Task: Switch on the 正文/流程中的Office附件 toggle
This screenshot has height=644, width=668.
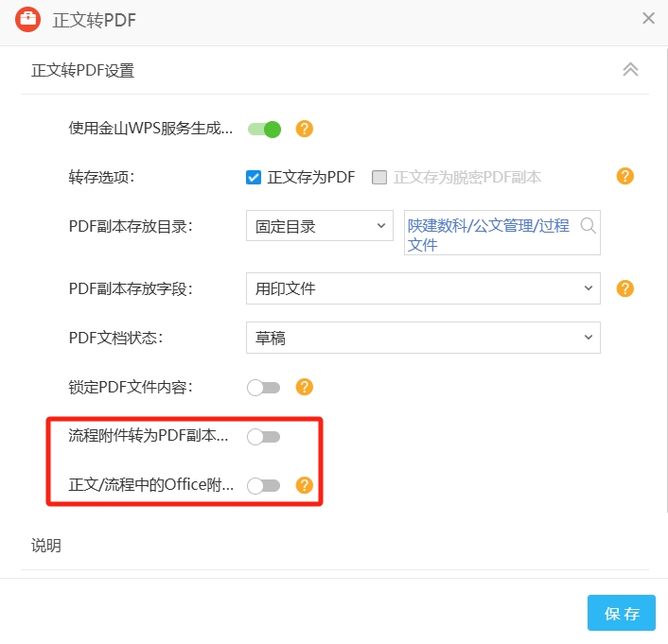Action: pos(264,485)
